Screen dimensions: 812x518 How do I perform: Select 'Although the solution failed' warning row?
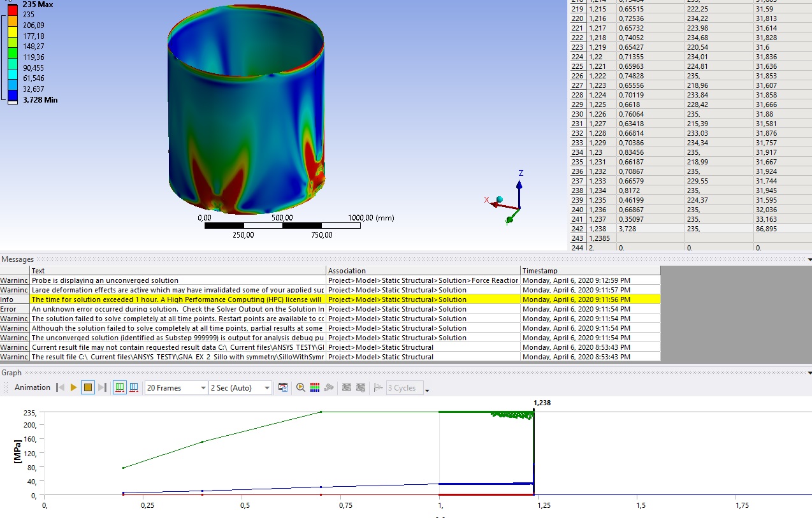pos(330,328)
